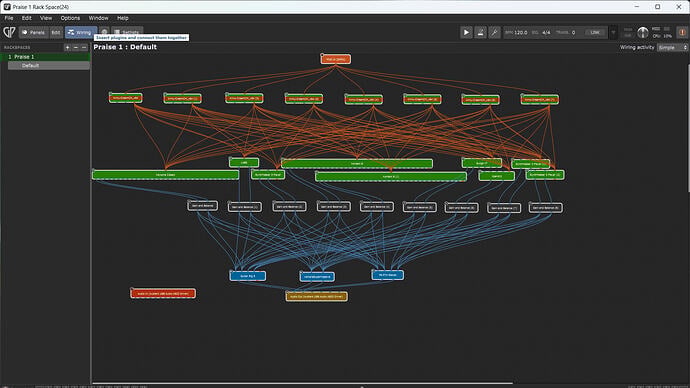The height and width of the screenshot is (388, 690).
Task: Select the unnumbered Gain and Balance block
Action: [x=202, y=205]
